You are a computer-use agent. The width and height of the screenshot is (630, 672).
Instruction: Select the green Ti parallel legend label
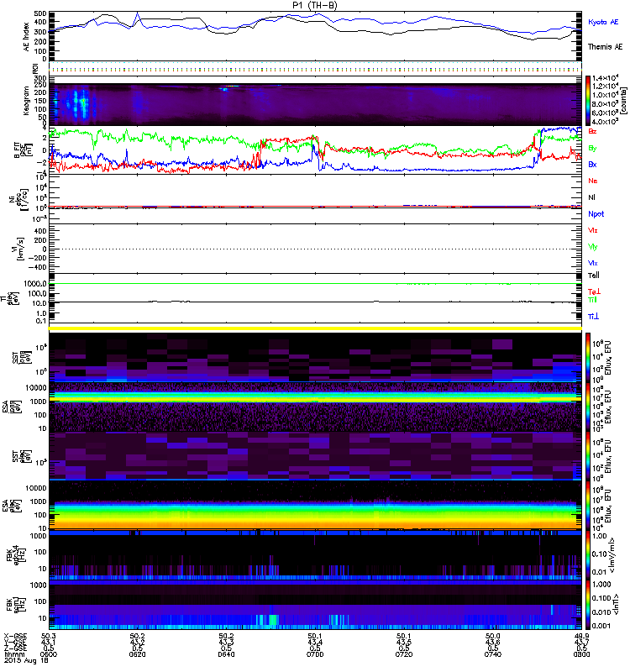click(592, 300)
